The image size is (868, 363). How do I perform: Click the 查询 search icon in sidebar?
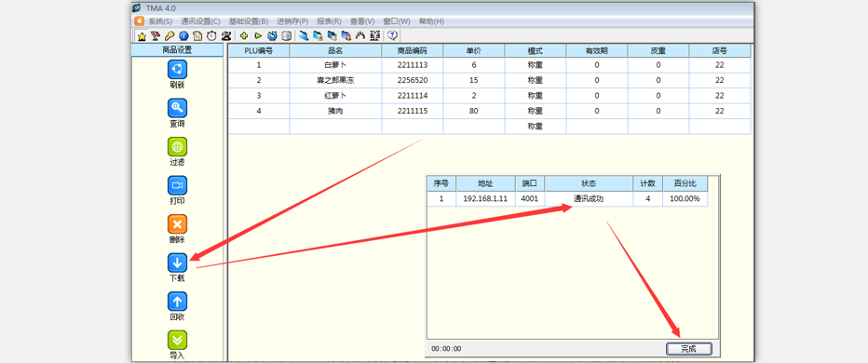[177, 108]
